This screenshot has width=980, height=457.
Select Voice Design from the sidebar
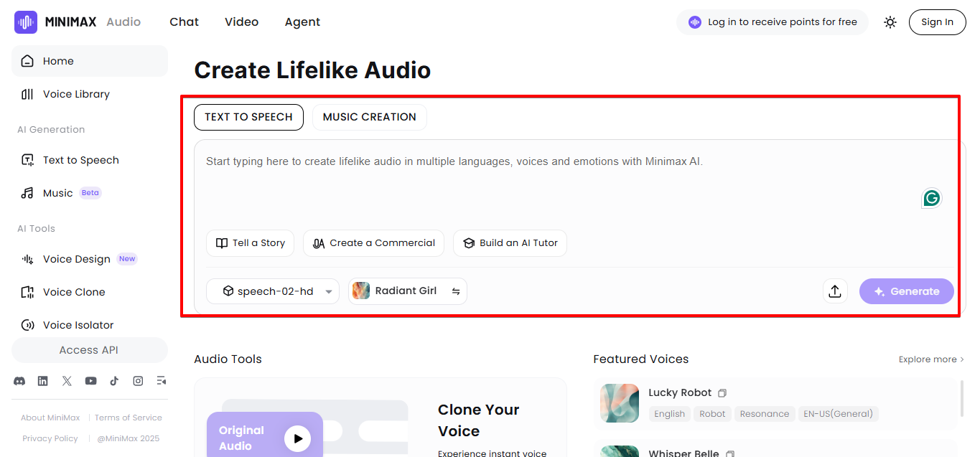[77, 258]
